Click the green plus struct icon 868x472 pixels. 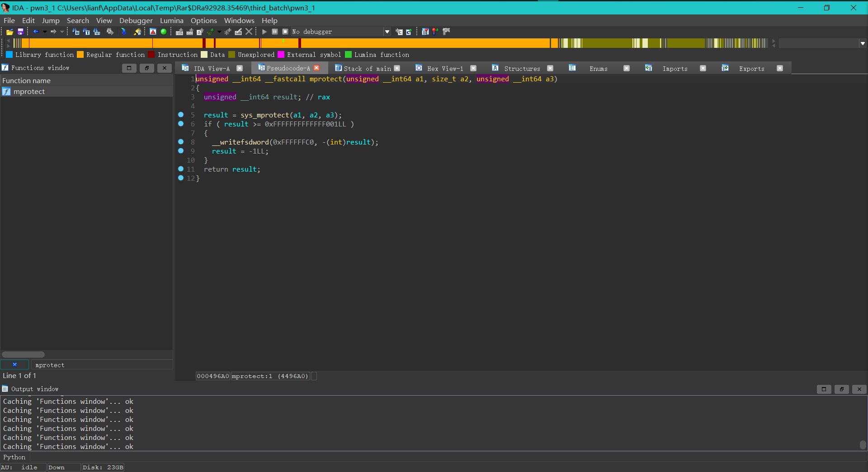[x=211, y=32]
